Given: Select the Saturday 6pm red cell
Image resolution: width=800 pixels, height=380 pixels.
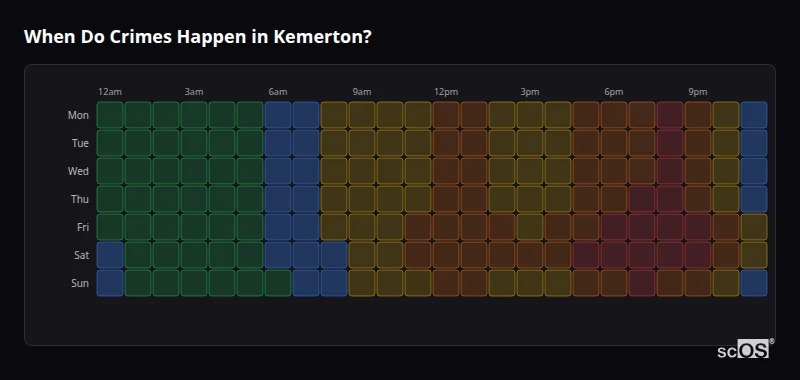Looking at the screenshot, I should (614, 255).
